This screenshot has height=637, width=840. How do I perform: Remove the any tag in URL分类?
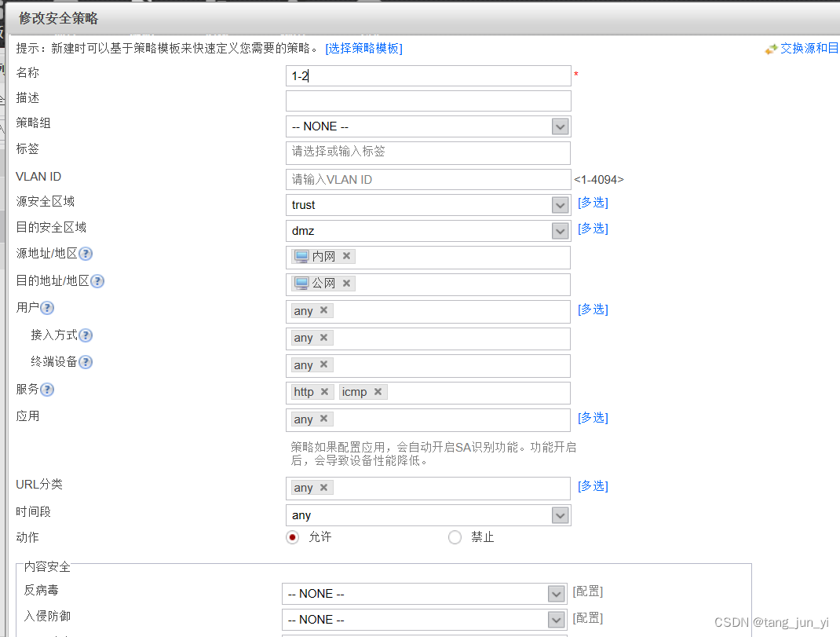click(323, 487)
